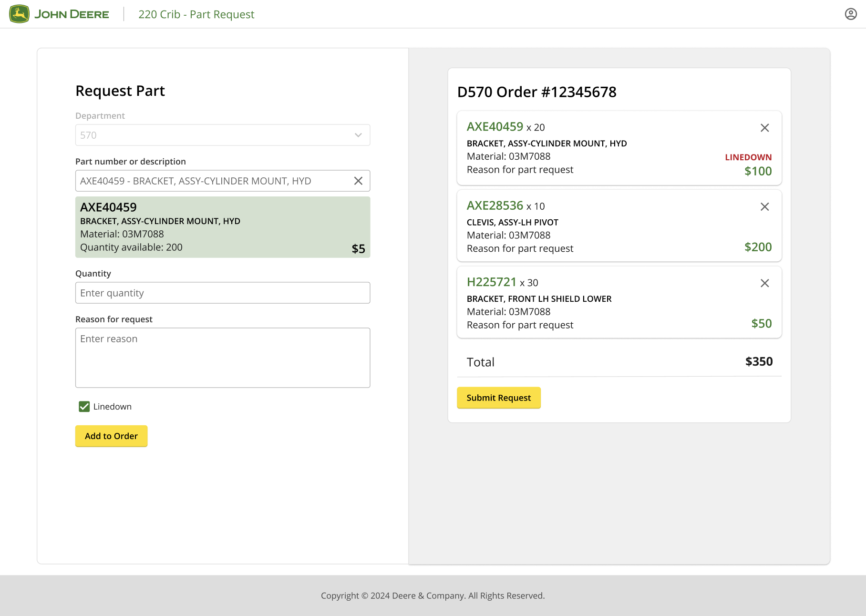Uncheck the Linedown checkbox

point(84,407)
